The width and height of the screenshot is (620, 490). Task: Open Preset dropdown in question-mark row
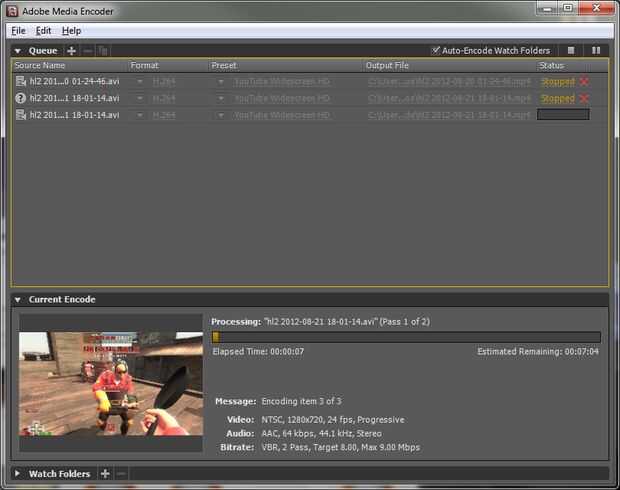221,98
